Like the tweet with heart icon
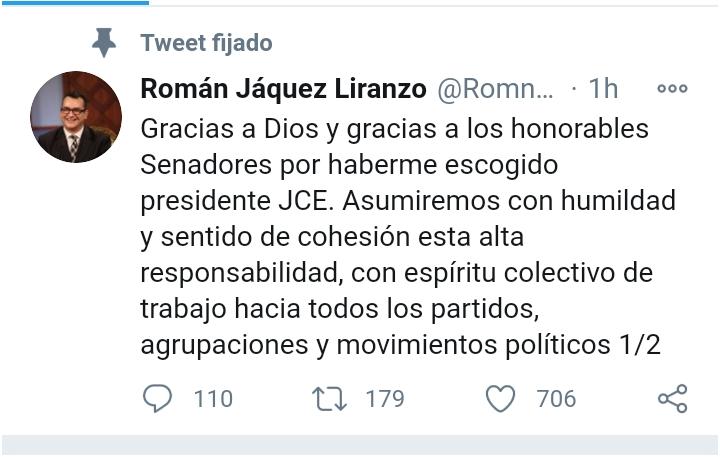 coord(501,398)
